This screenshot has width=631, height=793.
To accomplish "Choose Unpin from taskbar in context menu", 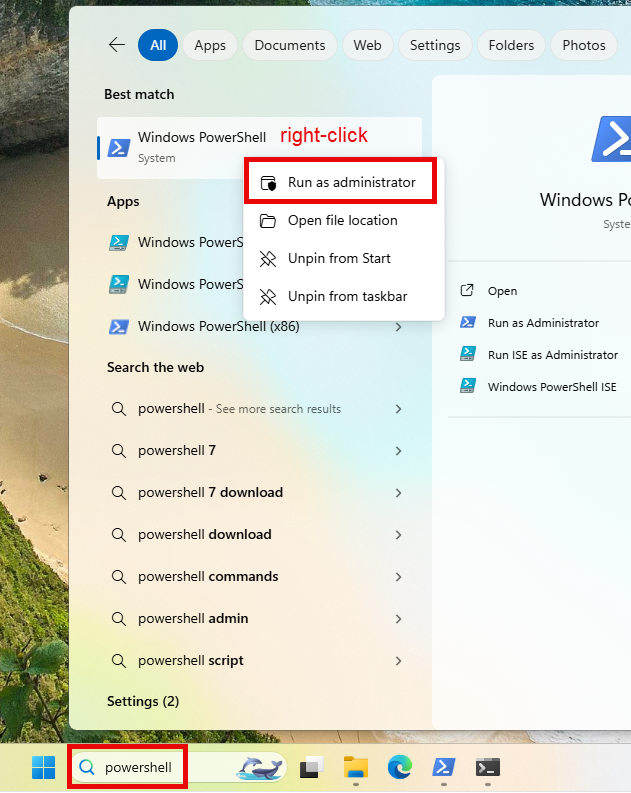I will tap(343, 296).
